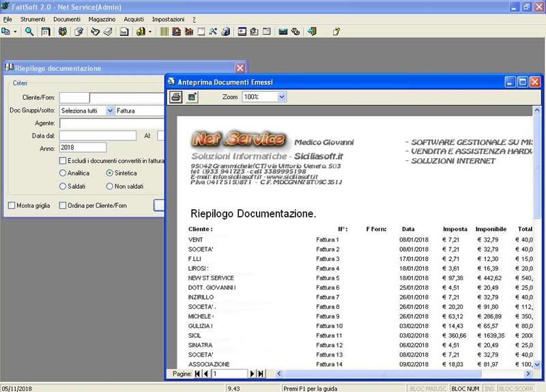Click the warehouse building icon in toolbar

189,31
